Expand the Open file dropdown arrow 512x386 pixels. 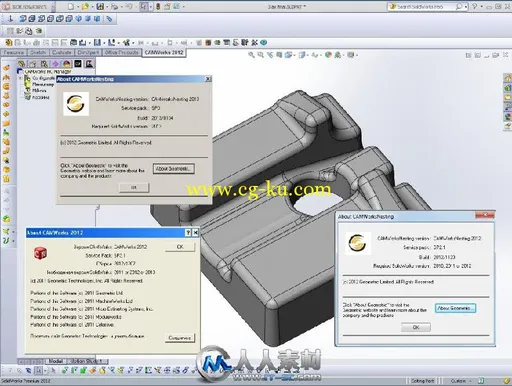[x=92, y=7]
